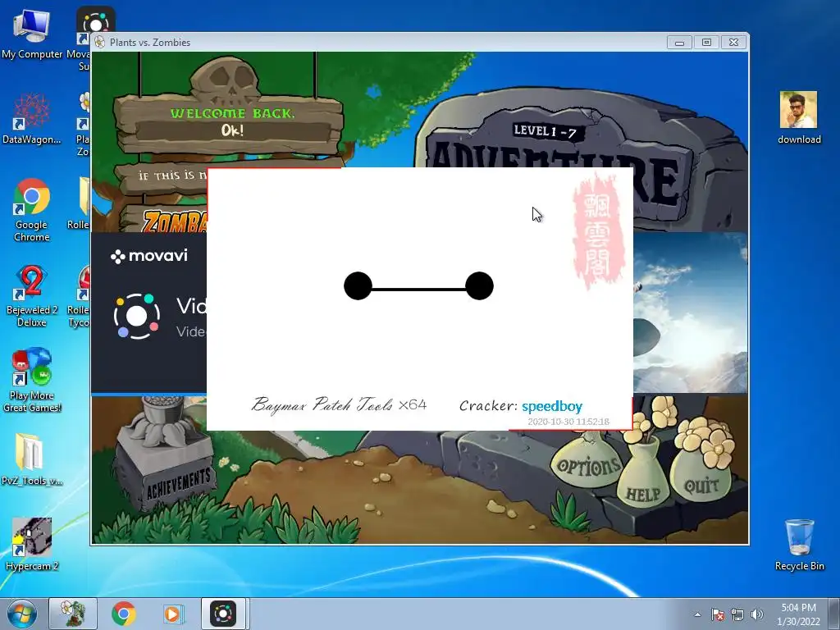Screen dimensions: 840x630
Task: Switch to Plants vs. Zombies taskbar icon
Action: coord(73,614)
